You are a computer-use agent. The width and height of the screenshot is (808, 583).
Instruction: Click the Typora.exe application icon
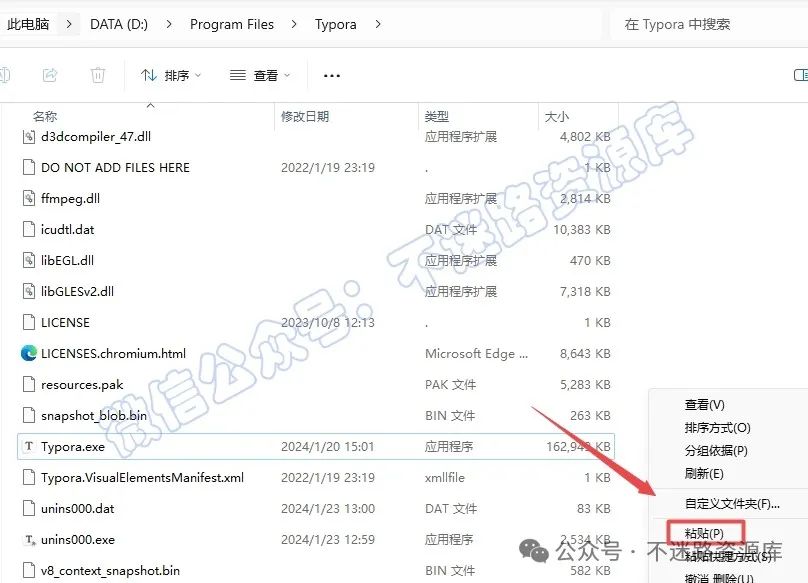pyautogui.click(x=29, y=446)
